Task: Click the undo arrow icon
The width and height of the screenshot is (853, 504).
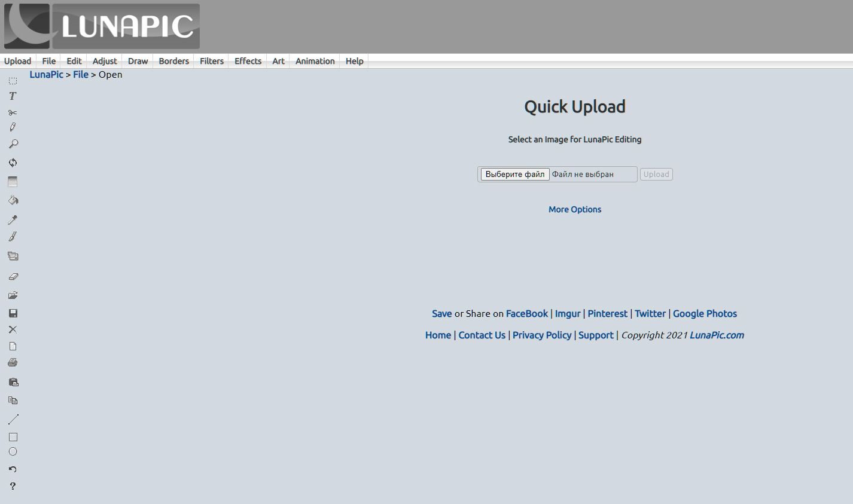Action: click(13, 469)
